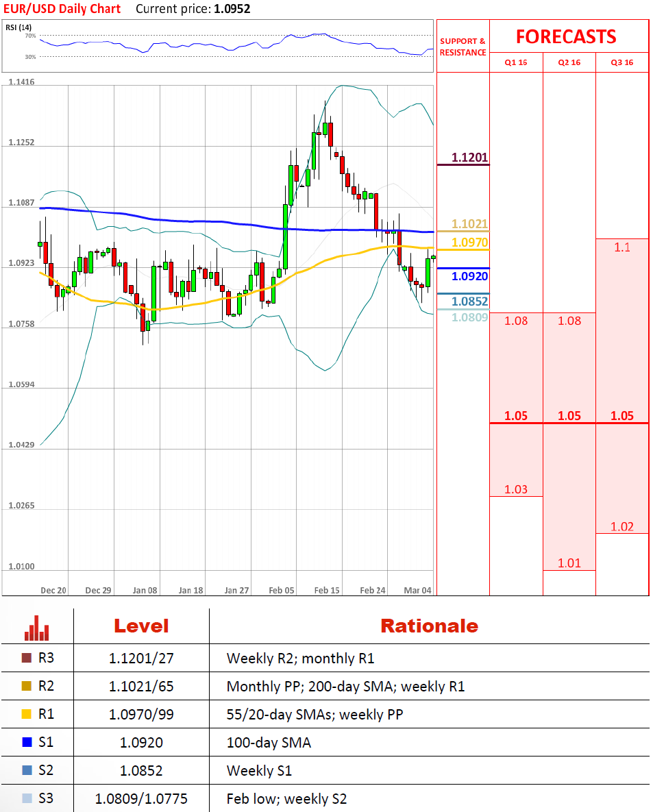Click the Feb 15 date axis label
Viewport: 653px width, 812px height.
click(328, 591)
